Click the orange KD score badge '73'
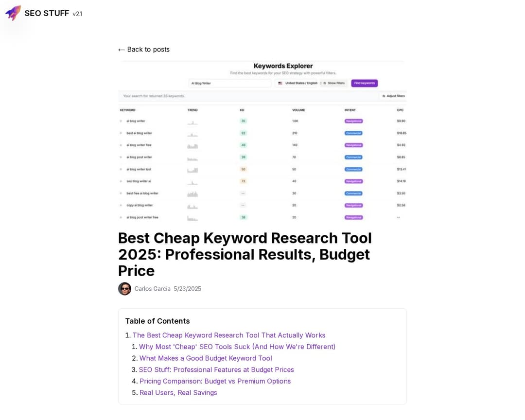 pos(243,181)
